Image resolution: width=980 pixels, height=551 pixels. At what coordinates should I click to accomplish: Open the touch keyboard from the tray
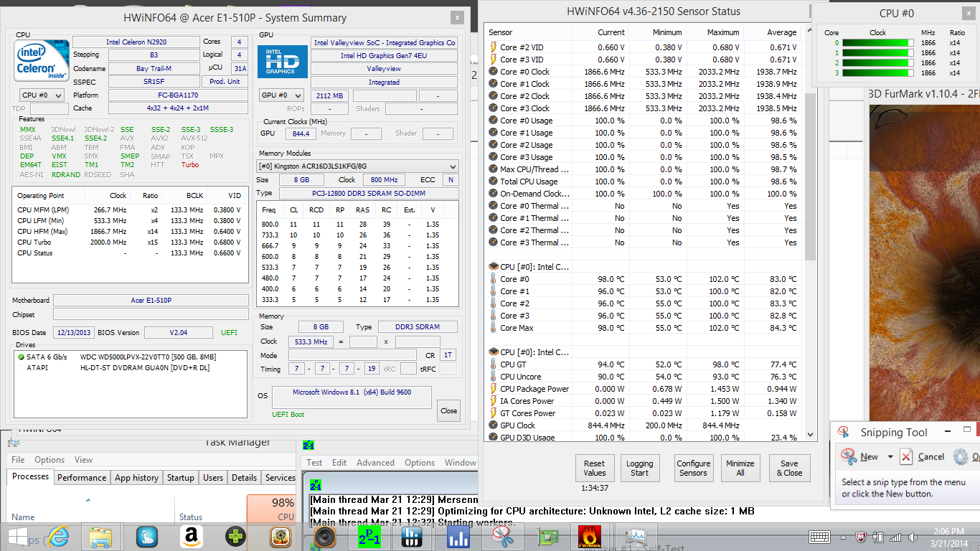click(819, 537)
